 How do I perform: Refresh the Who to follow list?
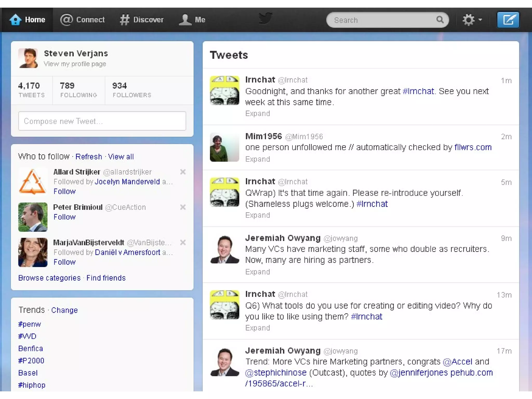point(89,157)
